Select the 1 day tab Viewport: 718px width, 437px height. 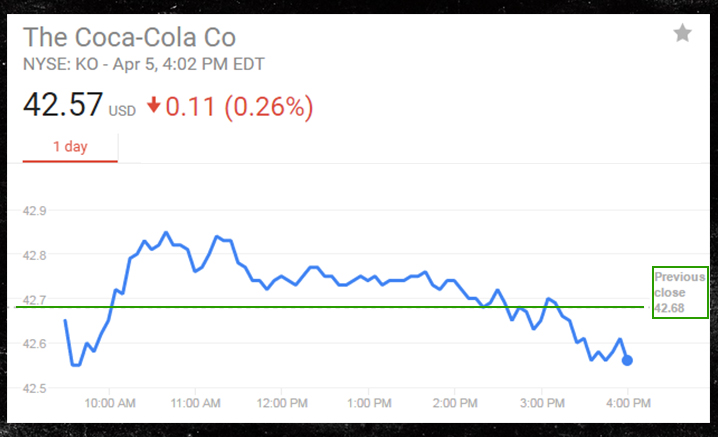coord(70,147)
